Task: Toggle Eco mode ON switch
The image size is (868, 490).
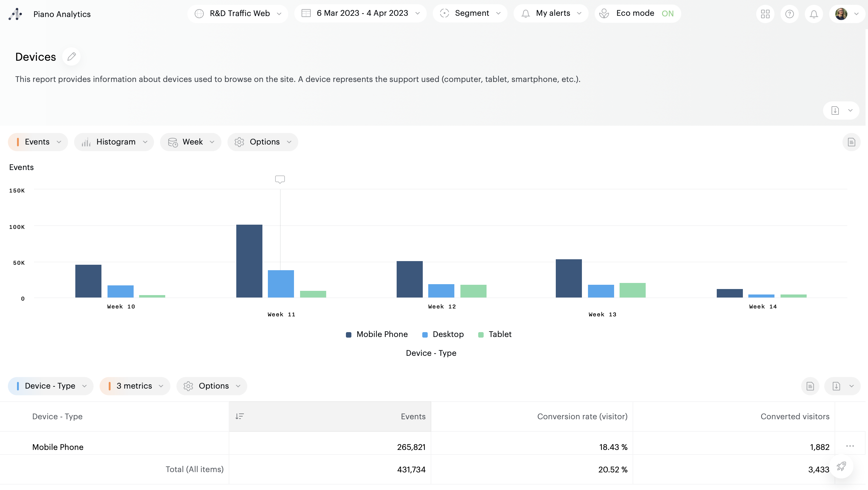Action: point(667,13)
